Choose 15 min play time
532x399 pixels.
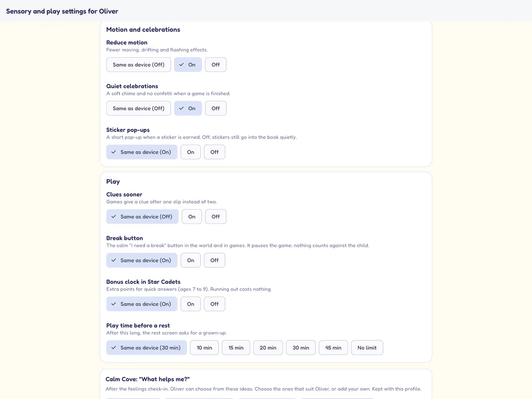pyautogui.click(x=236, y=348)
